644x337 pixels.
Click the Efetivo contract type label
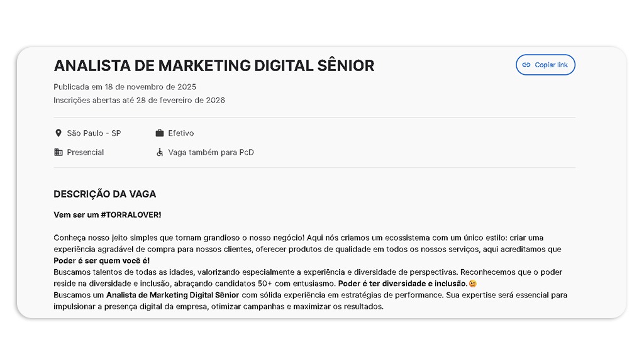pos(181,133)
